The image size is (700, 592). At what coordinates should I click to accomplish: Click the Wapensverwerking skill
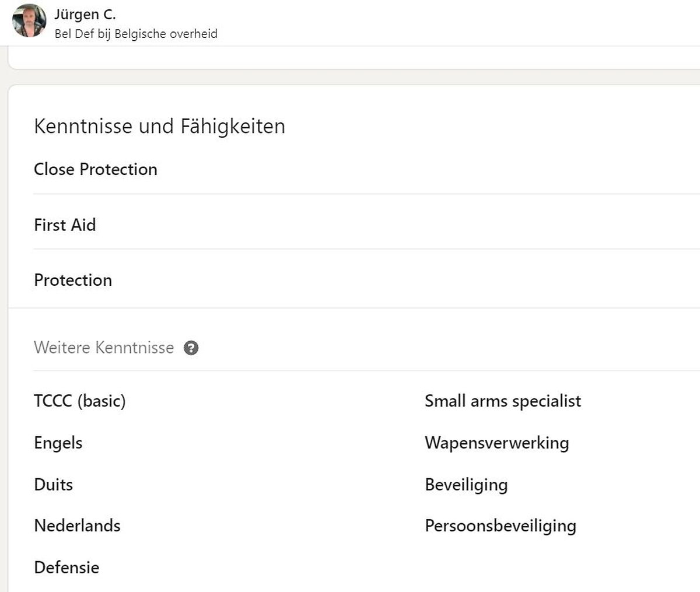tap(497, 443)
